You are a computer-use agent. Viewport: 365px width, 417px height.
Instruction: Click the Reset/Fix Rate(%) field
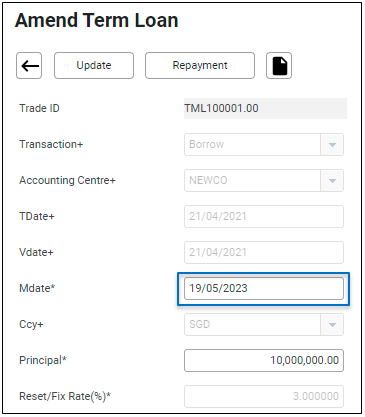pyautogui.click(x=264, y=397)
